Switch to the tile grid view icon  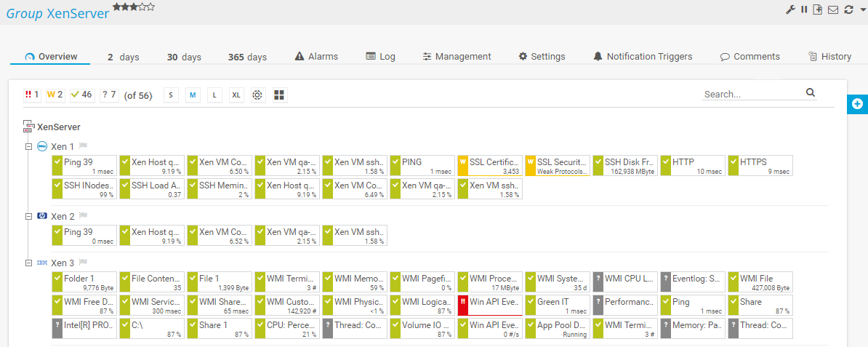click(x=279, y=95)
